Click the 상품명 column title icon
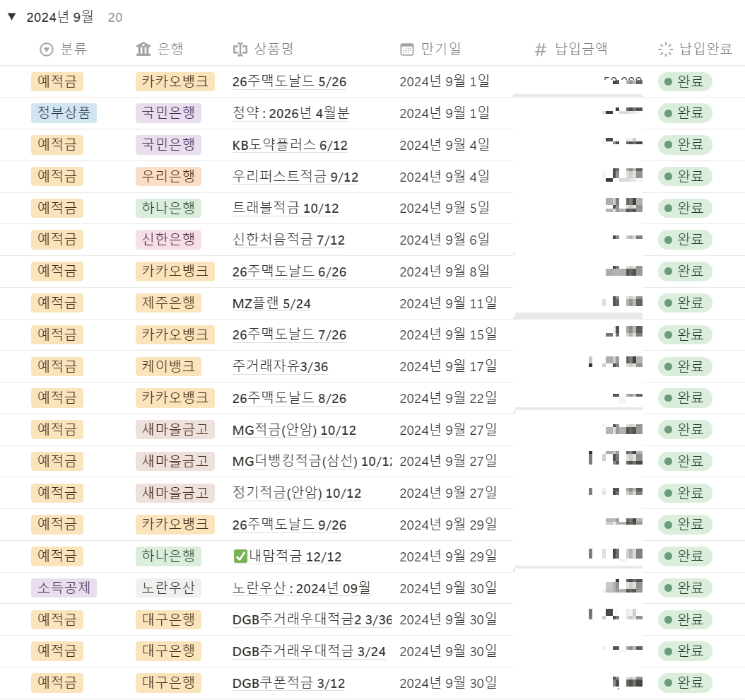745x700 pixels. click(x=240, y=49)
